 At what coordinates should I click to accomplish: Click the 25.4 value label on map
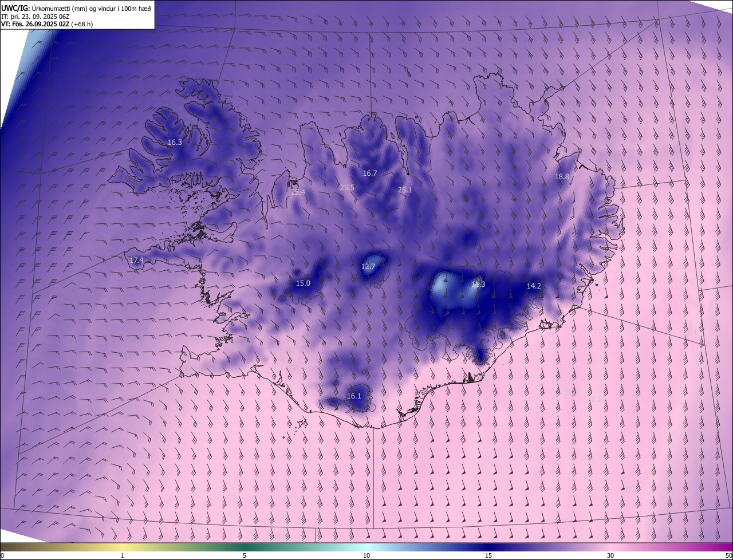pos(298,192)
